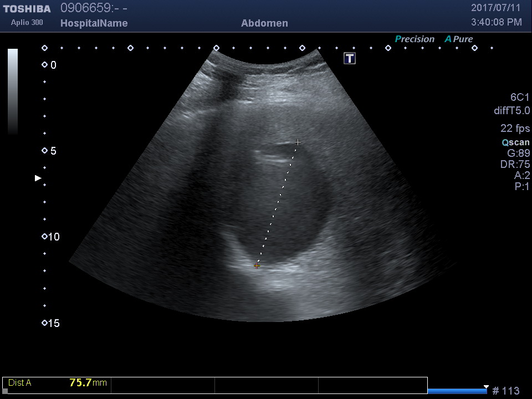This screenshot has height=399, width=532.
Task: Toggle the Qscan indicator
Action: 515,142
